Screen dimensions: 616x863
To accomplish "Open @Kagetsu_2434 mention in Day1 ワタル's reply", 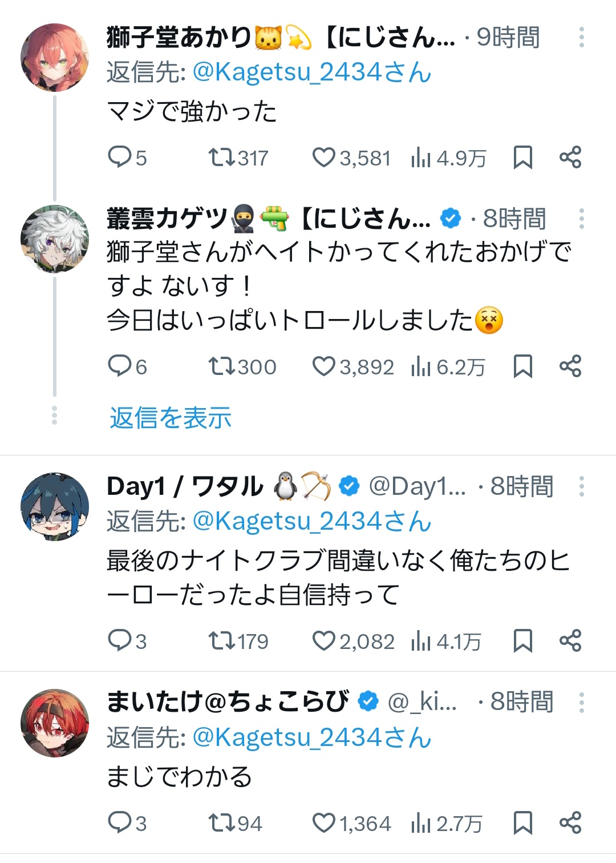I will [311, 522].
